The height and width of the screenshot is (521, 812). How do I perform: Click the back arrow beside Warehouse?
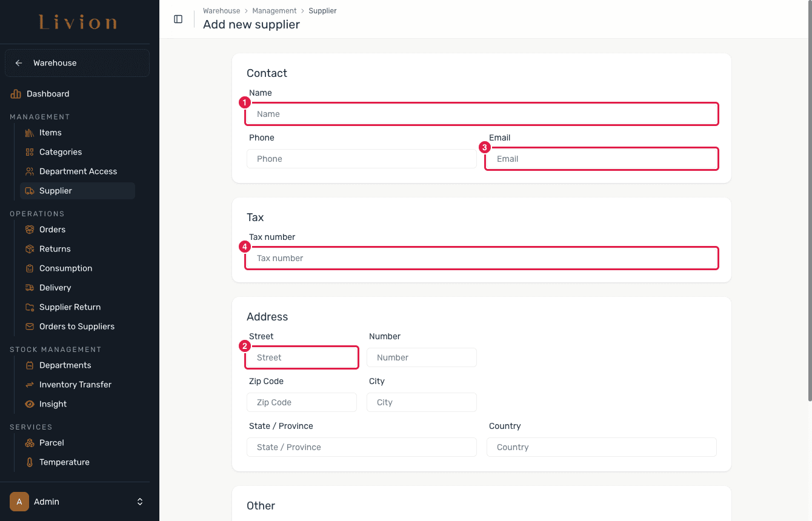pos(19,63)
